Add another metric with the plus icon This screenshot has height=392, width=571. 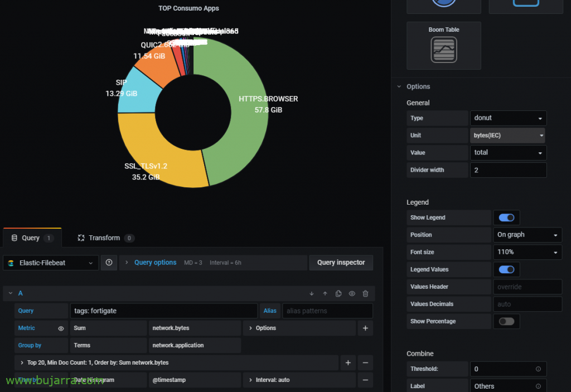pyautogui.click(x=365, y=328)
